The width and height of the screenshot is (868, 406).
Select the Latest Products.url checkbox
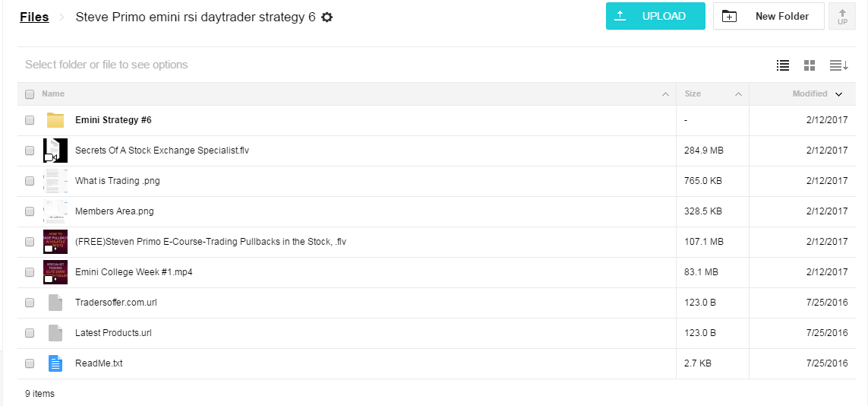pyautogui.click(x=30, y=333)
